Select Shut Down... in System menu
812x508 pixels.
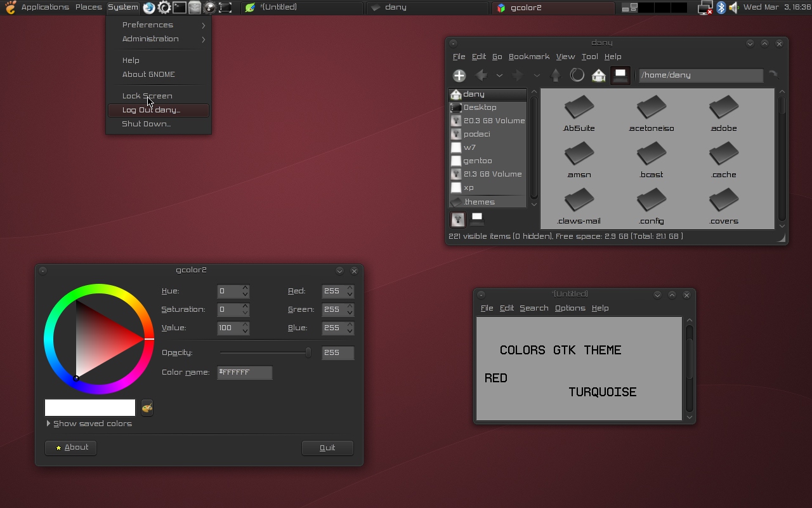coord(159,124)
